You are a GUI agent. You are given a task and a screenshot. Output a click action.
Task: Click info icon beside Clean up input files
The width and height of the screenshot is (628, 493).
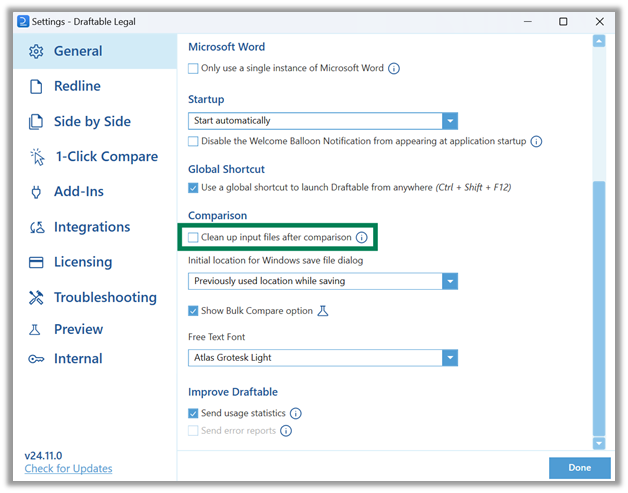tap(362, 237)
